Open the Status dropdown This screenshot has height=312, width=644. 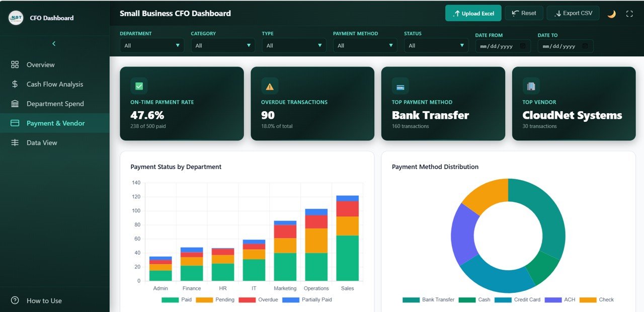(x=436, y=45)
